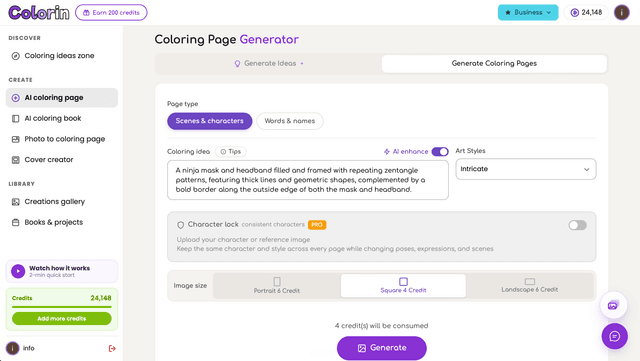Select Portrait 6 Credit image size
This screenshot has height=361, width=640.
(277, 285)
